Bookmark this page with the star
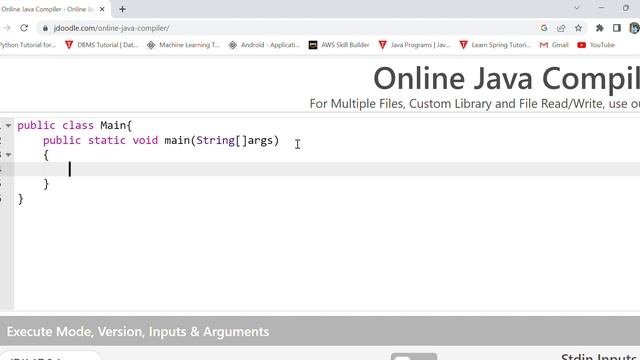The width and height of the screenshot is (640, 360). 578,28
